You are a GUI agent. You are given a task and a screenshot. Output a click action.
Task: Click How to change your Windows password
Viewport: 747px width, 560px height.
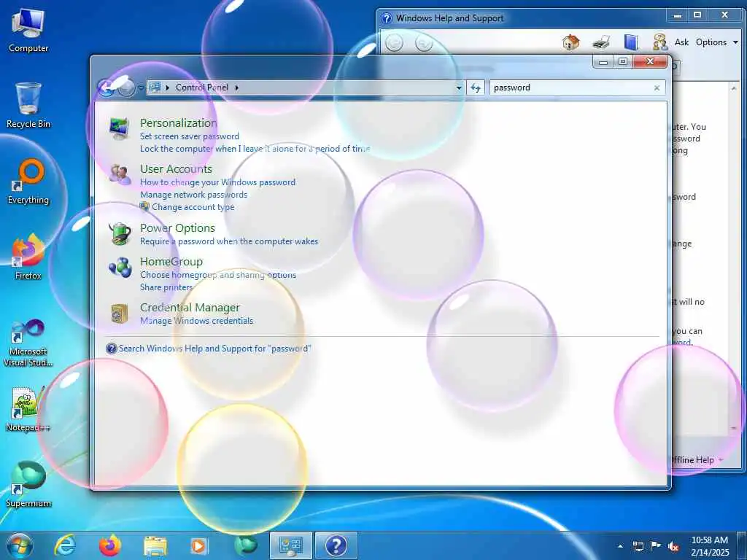(x=217, y=182)
